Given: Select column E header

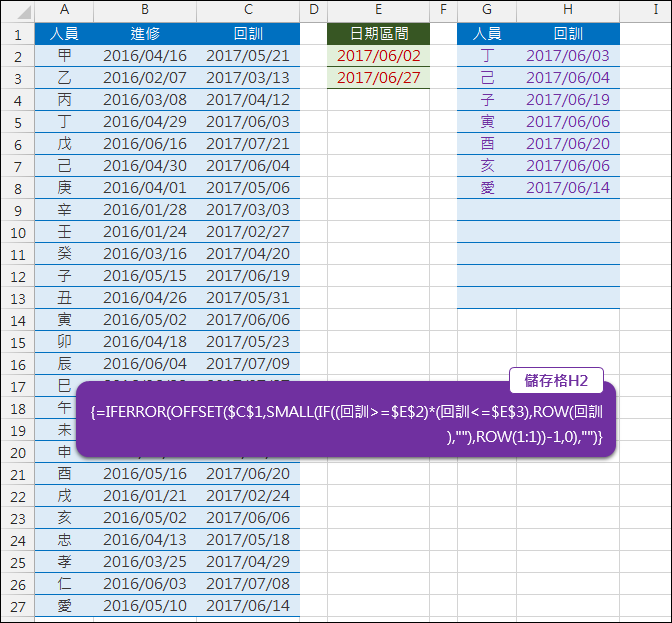Looking at the screenshot, I should point(378,10).
